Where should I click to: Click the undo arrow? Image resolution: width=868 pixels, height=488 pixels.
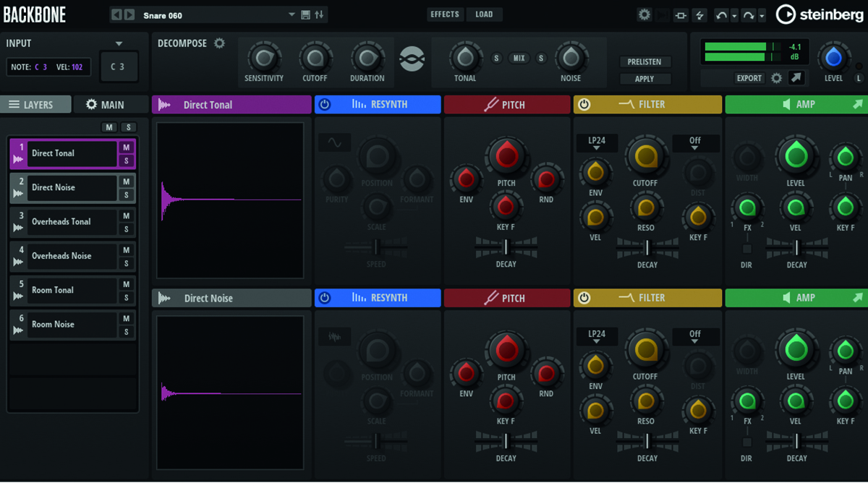coord(720,15)
